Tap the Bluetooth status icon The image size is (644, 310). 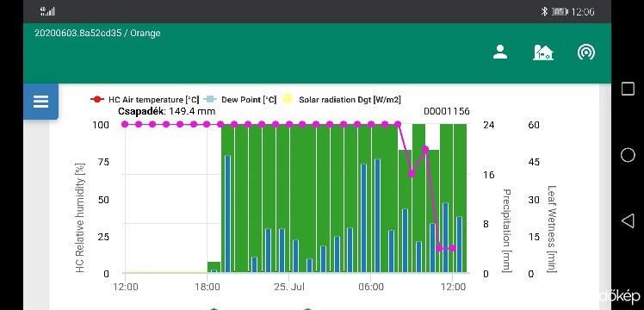pos(544,11)
